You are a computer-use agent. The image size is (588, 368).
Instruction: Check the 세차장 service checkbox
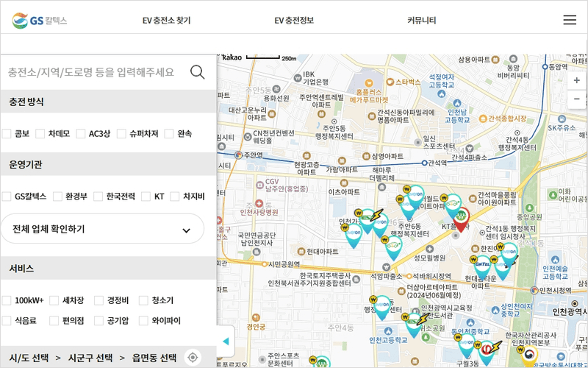pyautogui.click(x=54, y=300)
